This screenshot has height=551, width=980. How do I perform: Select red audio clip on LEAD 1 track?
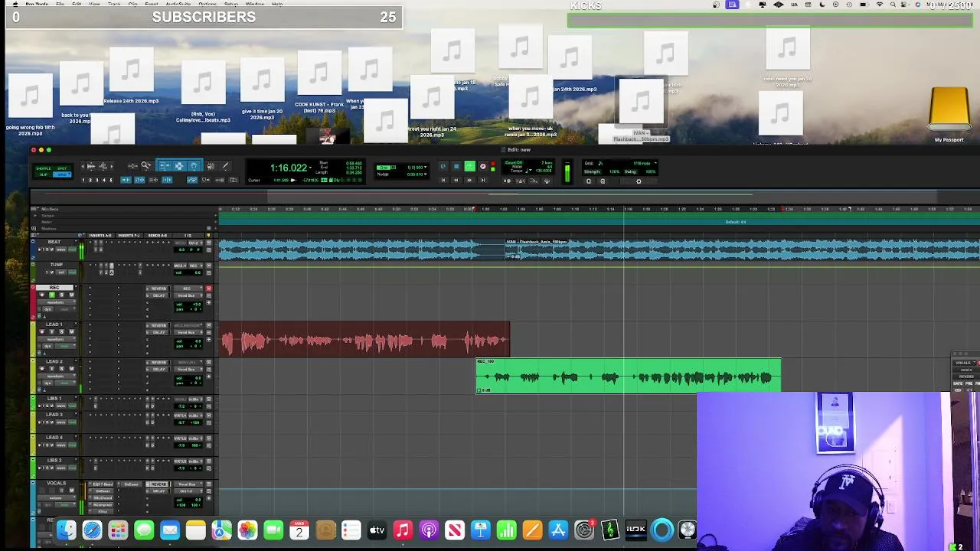365,341
